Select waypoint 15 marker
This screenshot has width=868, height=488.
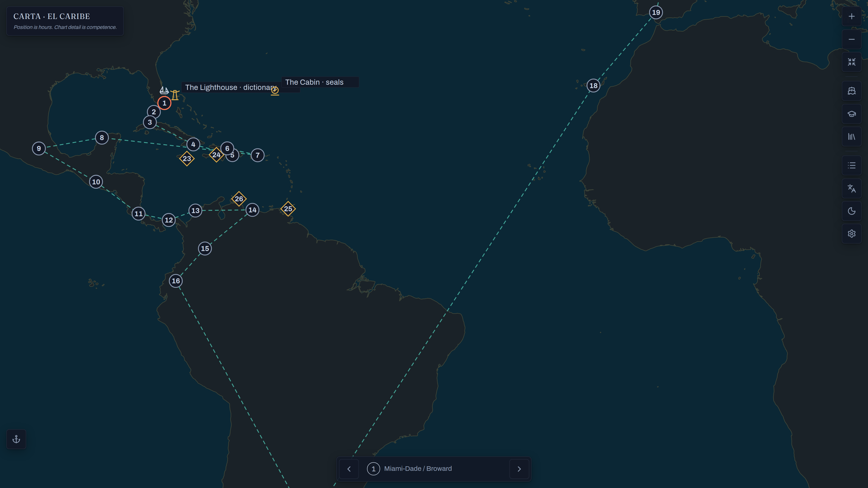205,249
